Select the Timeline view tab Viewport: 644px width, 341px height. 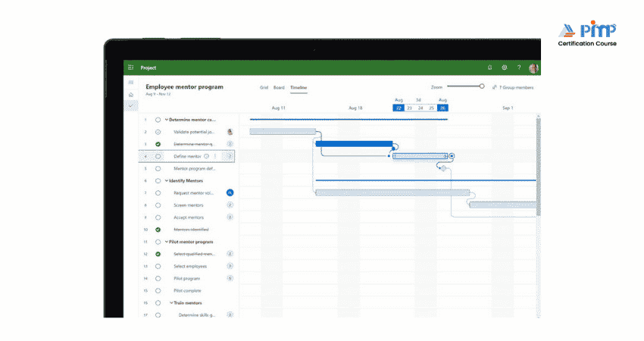299,87
